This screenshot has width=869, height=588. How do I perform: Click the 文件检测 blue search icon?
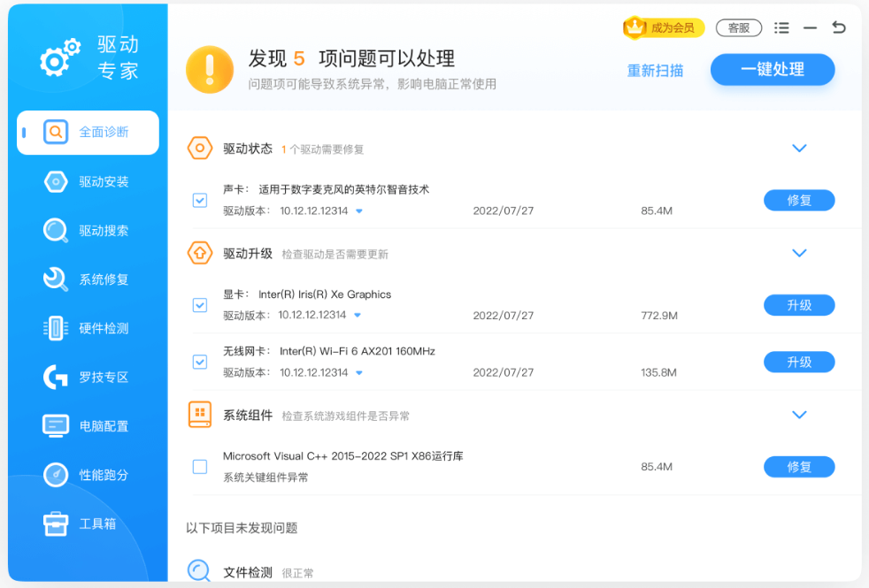(199, 570)
